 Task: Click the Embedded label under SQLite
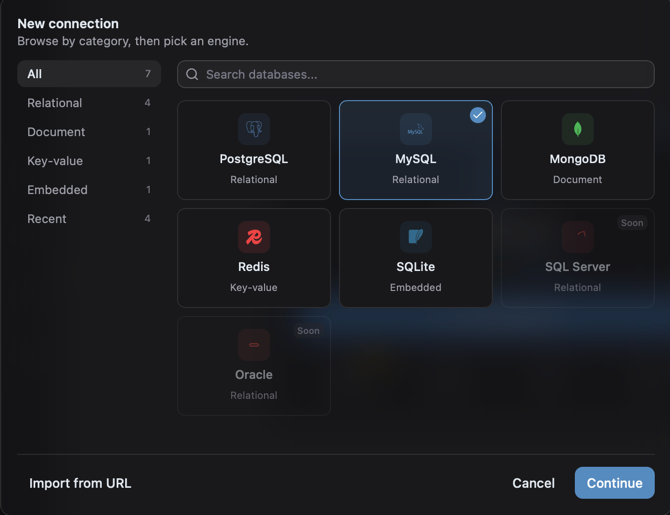pyautogui.click(x=416, y=287)
